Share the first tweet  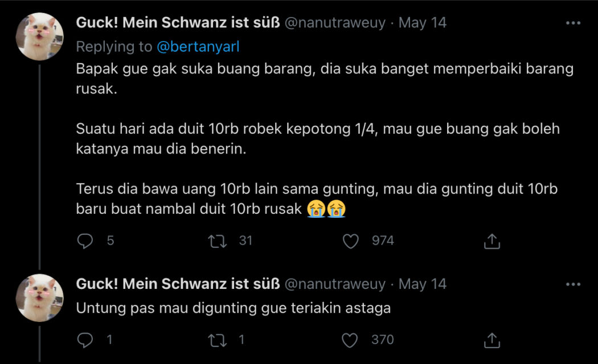tap(491, 241)
